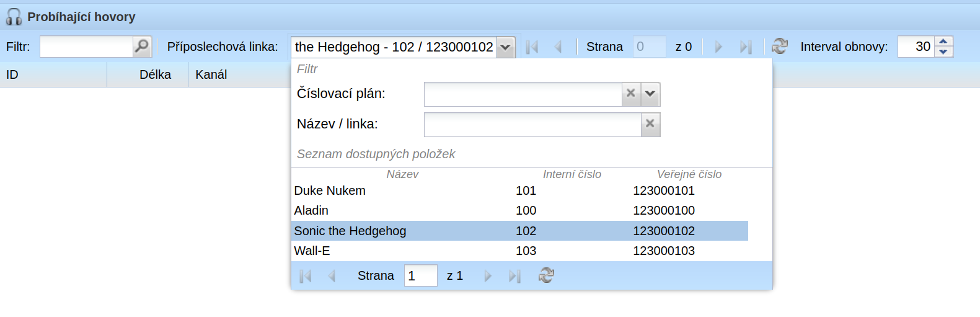Image resolution: width=980 pixels, height=317 pixels.
Task: Refresh the dropdown list of available items
Action: [x=546, y=275]
